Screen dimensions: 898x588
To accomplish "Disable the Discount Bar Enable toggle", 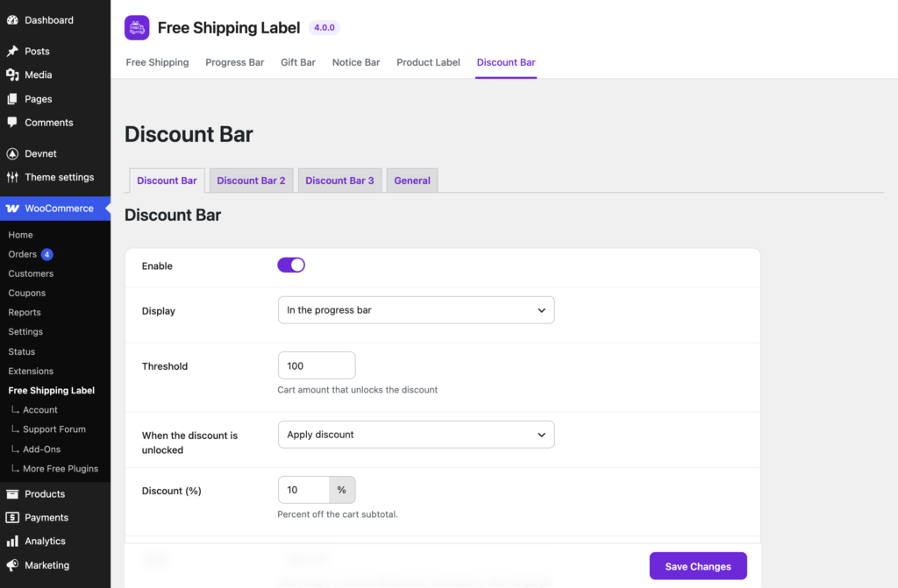I will (x=291, y=266).
